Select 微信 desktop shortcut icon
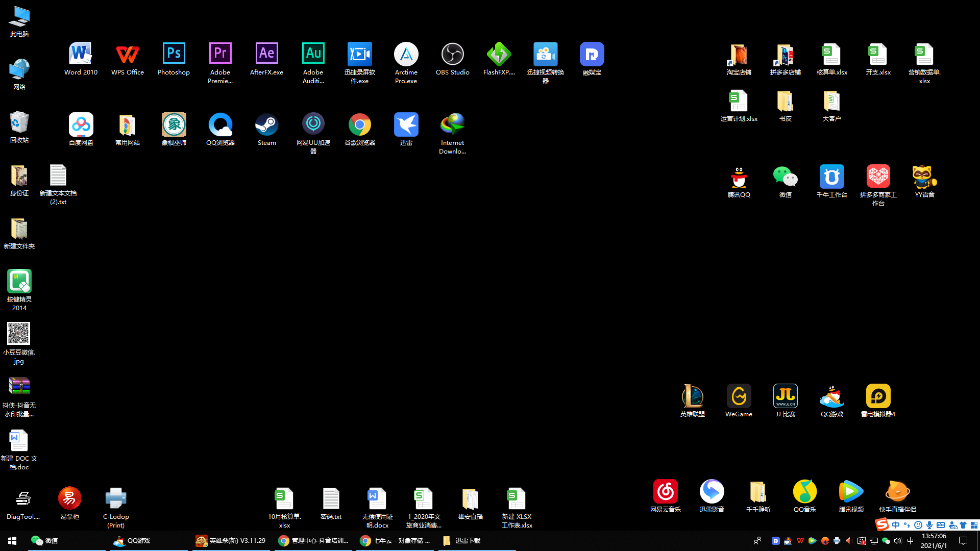980x551 pixels. tap(785, 182)
